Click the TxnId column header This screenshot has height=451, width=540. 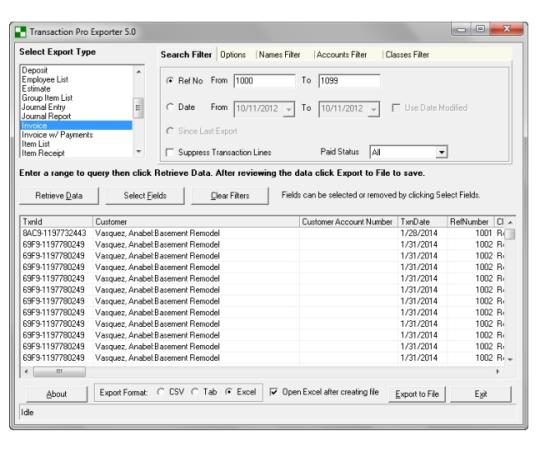click(56, 222)
